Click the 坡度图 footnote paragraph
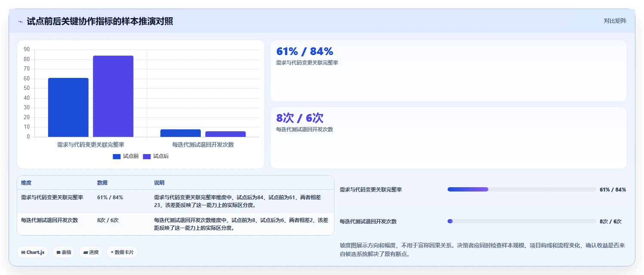 [x=482, y=250]
